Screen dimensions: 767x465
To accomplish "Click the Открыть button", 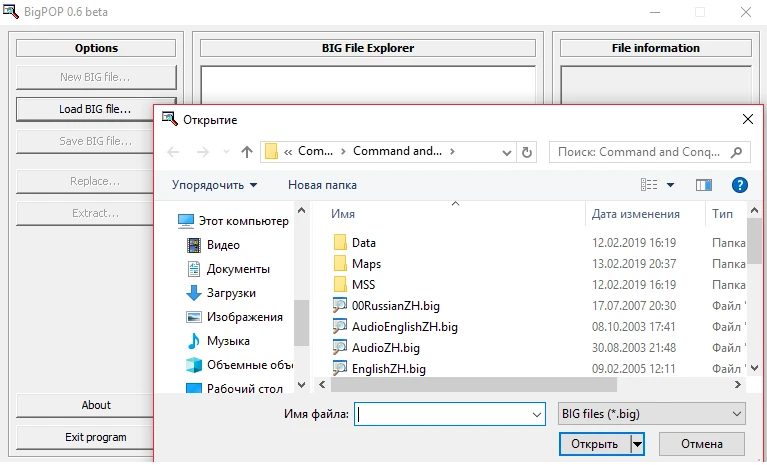I will point(595,444).
